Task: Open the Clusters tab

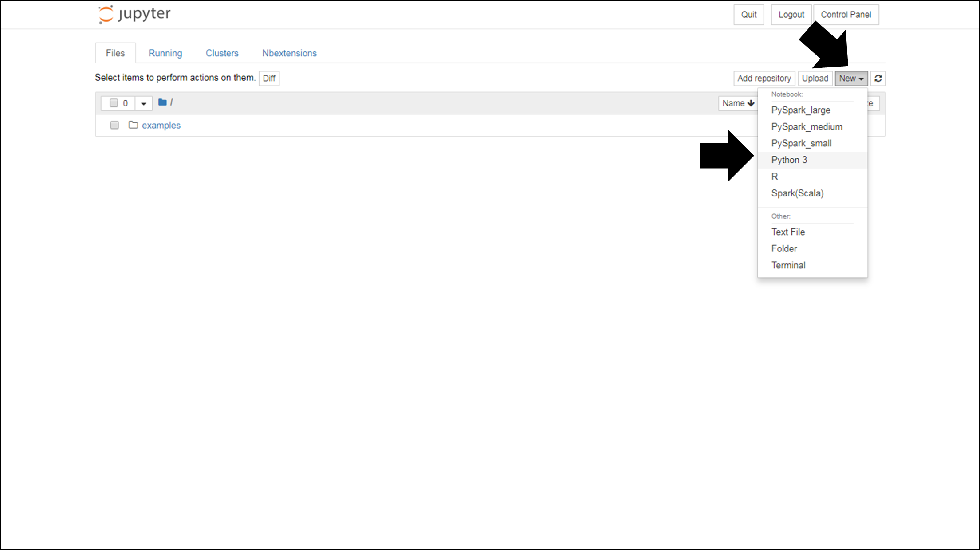Action: click(222, 53)
